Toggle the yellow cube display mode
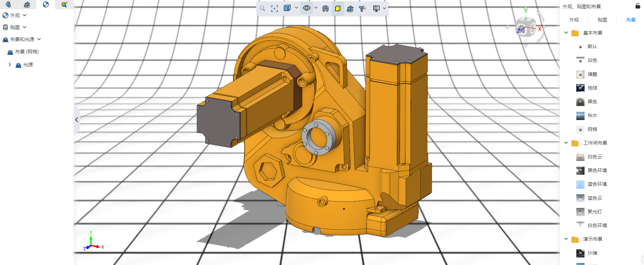 pyautogui.click(x=338, y=9)
